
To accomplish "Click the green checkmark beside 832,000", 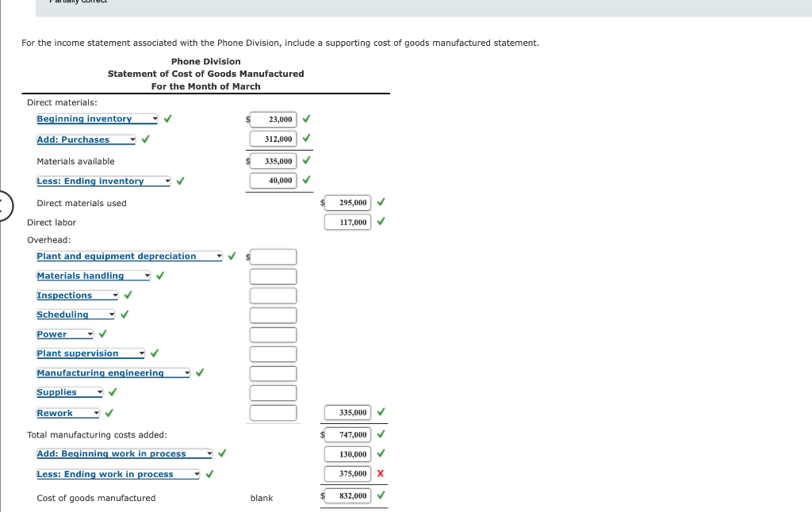I will 381,495.
